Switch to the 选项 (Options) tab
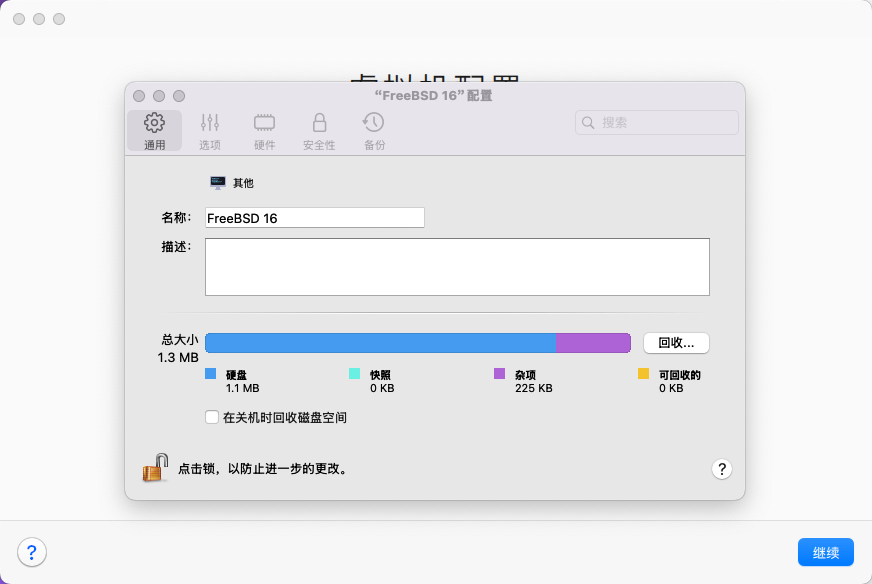This screenshot has width=872, height=584. point(210,131)
